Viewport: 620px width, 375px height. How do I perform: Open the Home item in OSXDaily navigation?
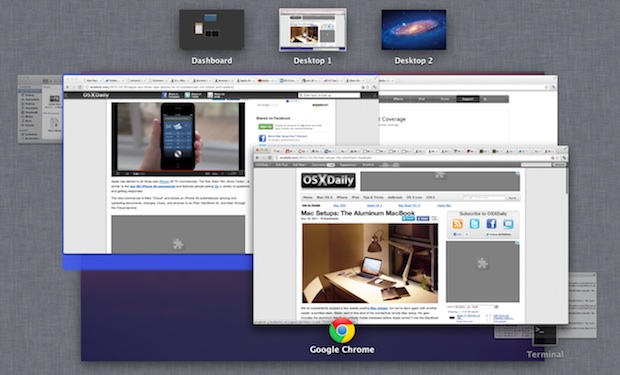coord(308,197)
